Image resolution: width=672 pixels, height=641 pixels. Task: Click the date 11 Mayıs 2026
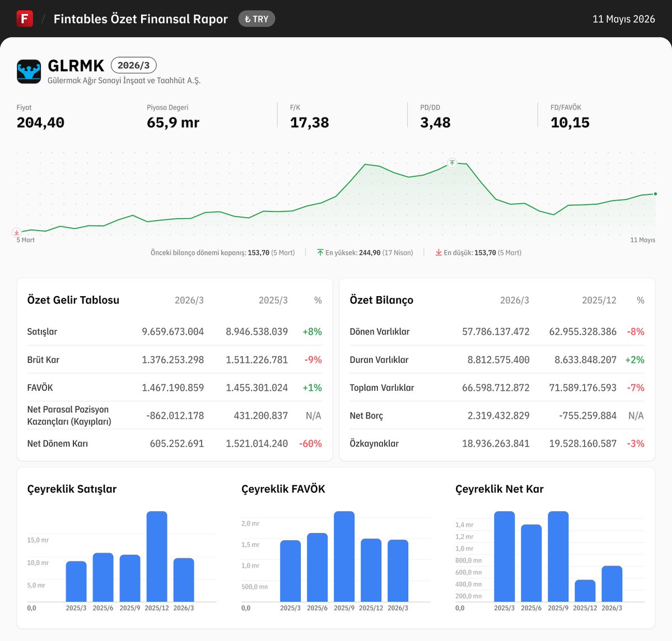(624, 19)
